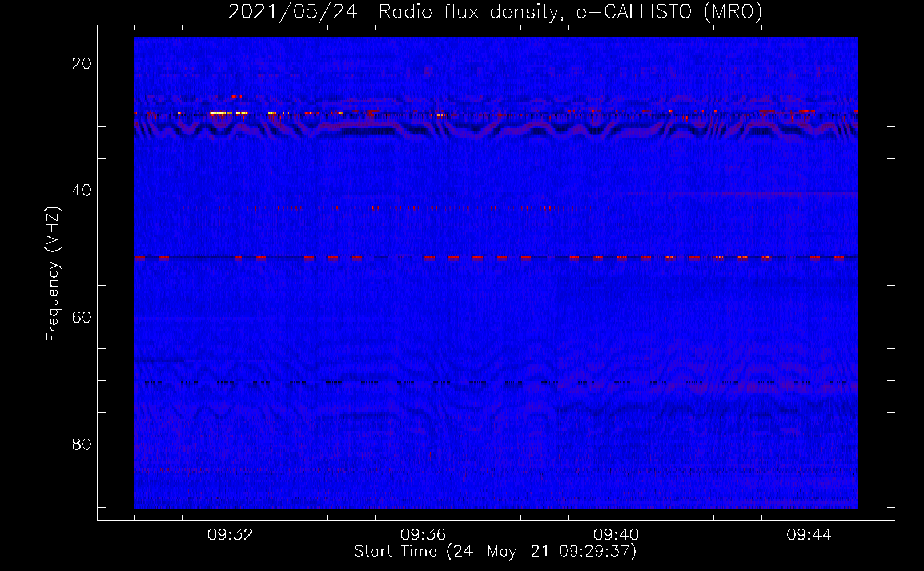Click the 09:32 time tick label

tap(231, 535)
